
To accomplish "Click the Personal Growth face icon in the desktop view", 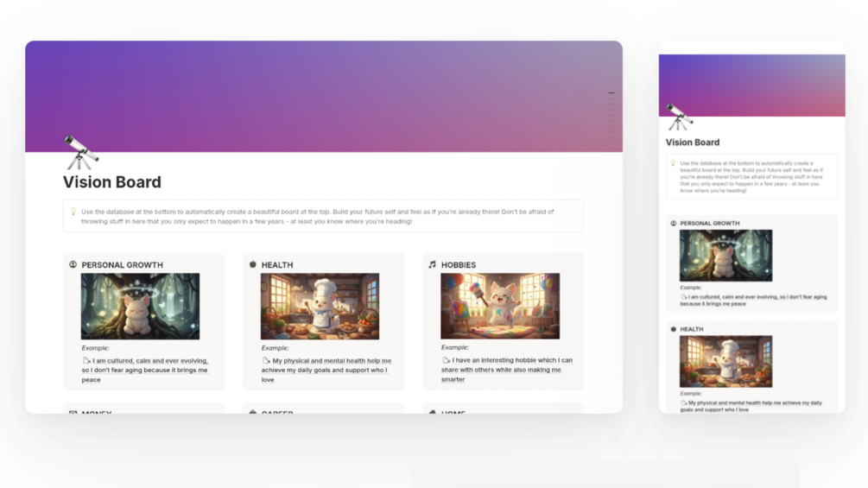I will point(73,264).
